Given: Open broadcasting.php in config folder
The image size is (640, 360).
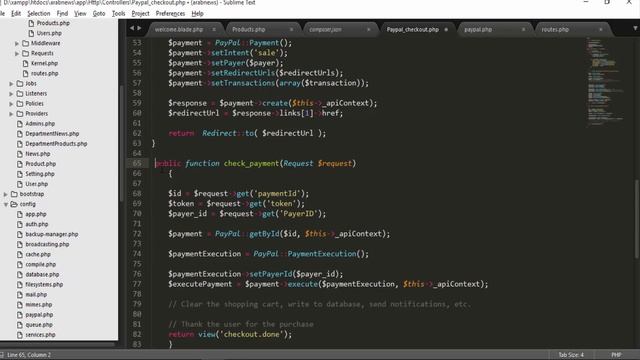Looking at the screenshot, I should pyautogui.click(x=47, y=244).
